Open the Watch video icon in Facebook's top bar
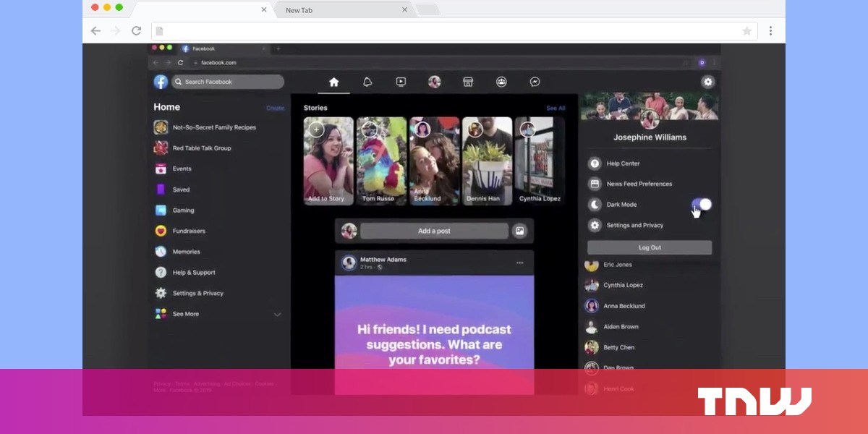The image size is (868, 434). point(401,82)
